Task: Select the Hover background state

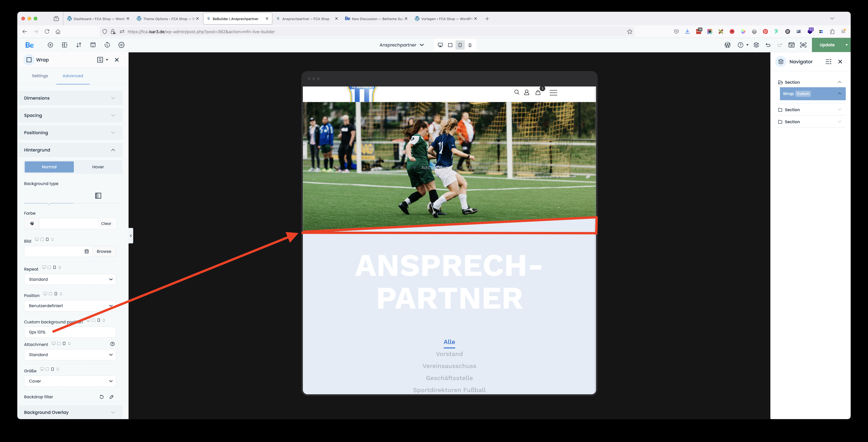Action: (98, 167)
